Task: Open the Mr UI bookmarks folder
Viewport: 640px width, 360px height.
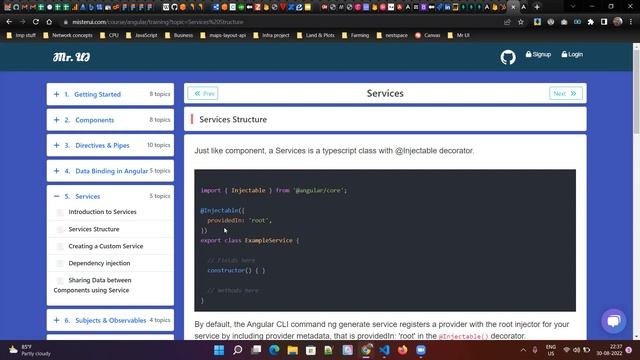Action: click(x=458, y=36)
